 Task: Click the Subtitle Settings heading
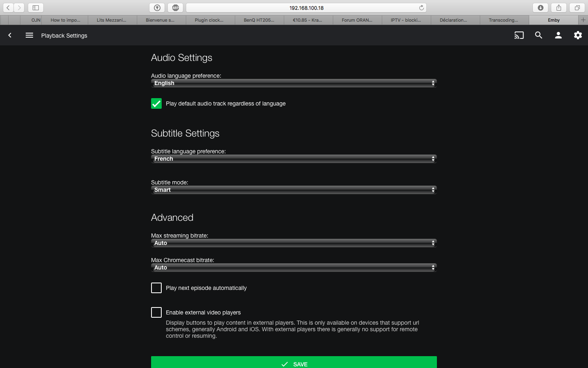click(185, 133)
